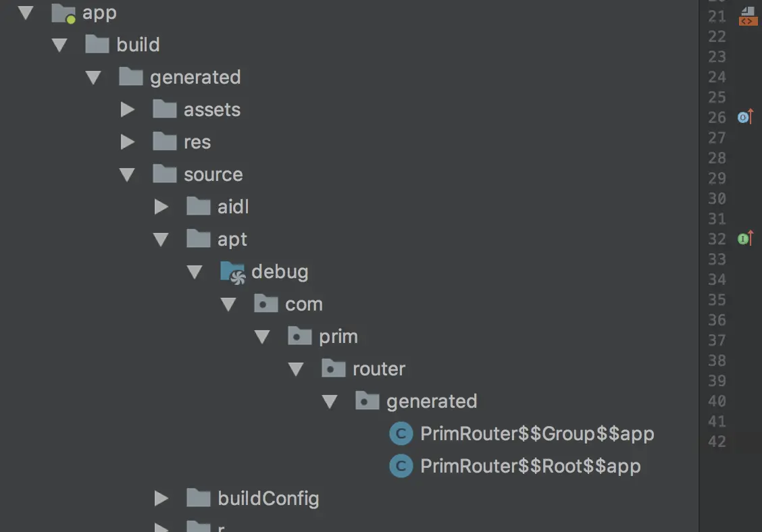The width and height of the screenshot is (762, 532).
Task: Expand the aidl folder
Action: point(161,207)
